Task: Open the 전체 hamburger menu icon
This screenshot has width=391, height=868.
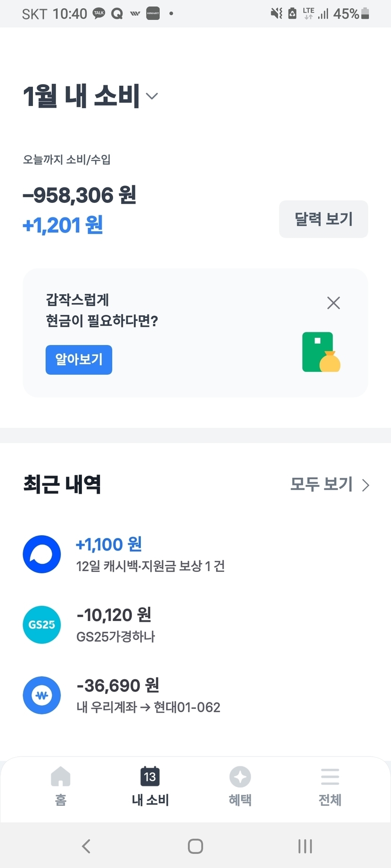Action: click(x=330, y=777)
